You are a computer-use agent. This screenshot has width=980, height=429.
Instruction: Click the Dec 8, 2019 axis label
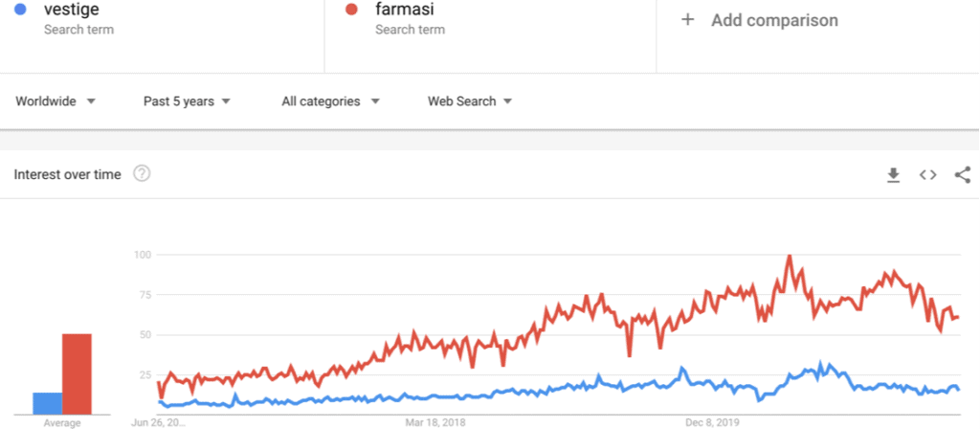point(711,423)
